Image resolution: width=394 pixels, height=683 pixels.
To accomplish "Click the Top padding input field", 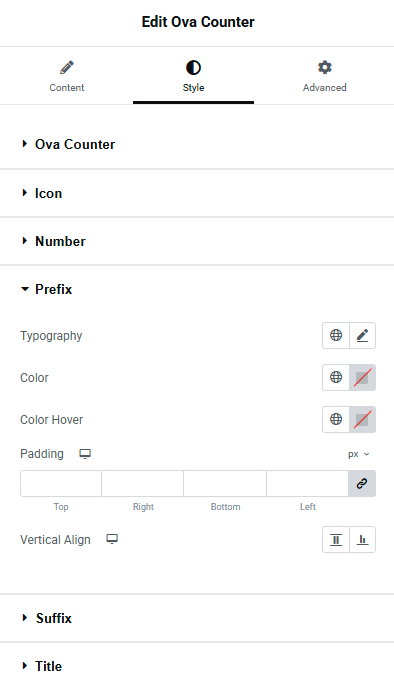I will 61,484.
